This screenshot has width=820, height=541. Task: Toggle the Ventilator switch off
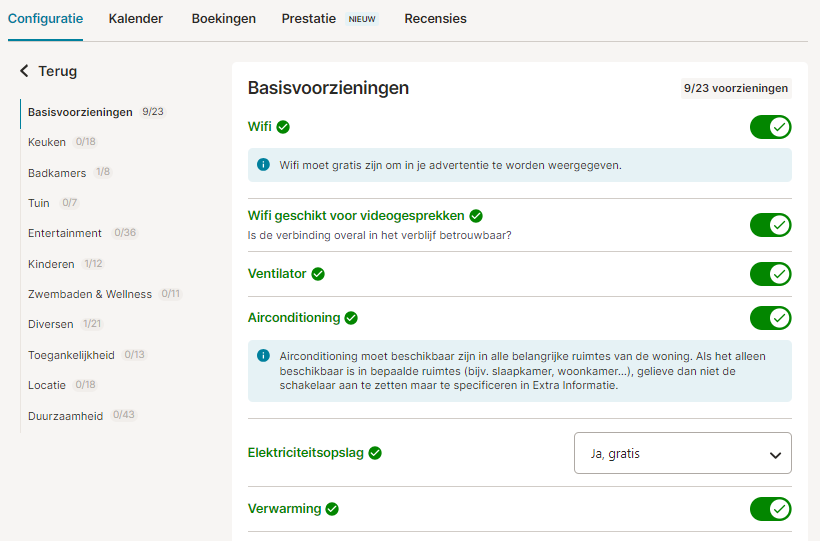770,274
